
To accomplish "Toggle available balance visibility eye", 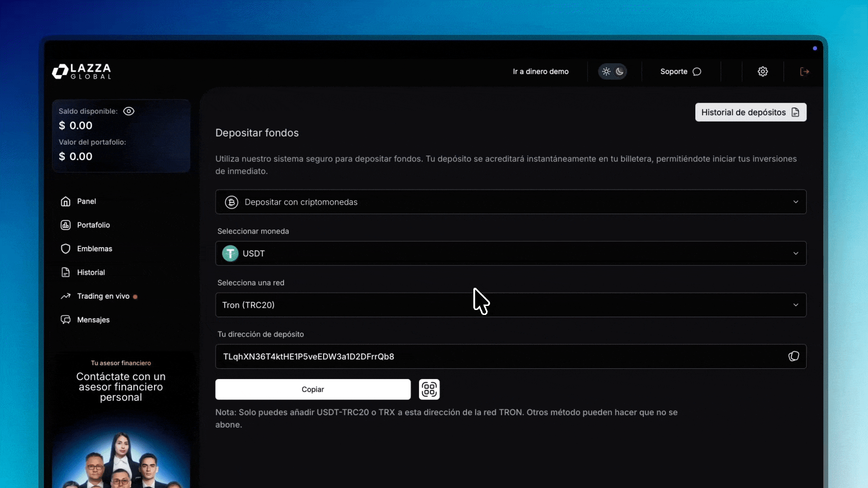I will (129, 111).
